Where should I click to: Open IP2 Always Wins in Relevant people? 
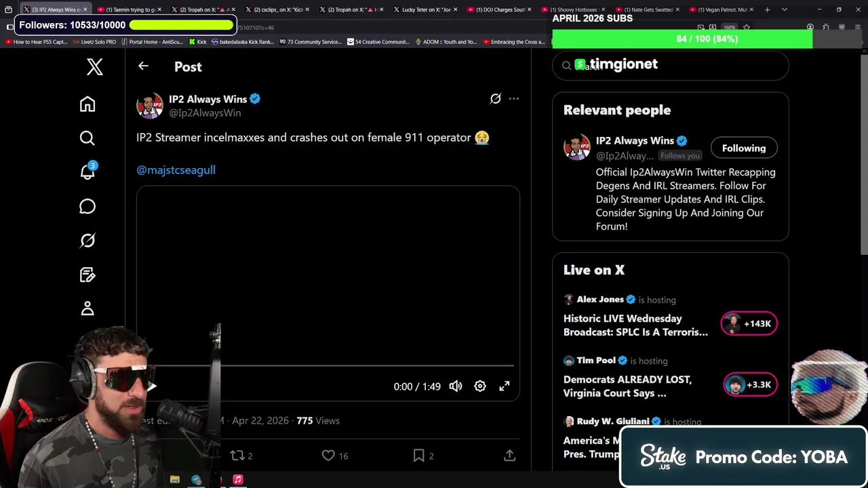pyautogui.click(x=635, y=140)
